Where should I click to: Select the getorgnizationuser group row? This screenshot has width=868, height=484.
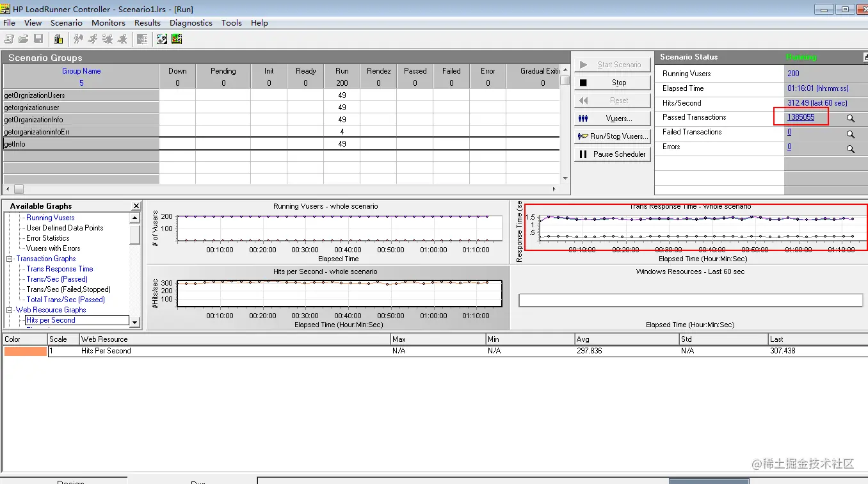(x=281, y=108)
